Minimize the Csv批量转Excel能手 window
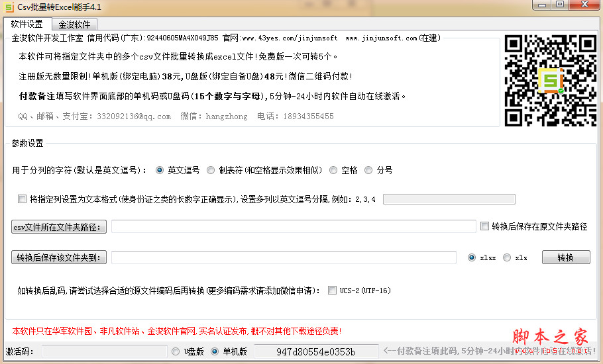Viewport: 603px width, 364px height. pos(542,5)
